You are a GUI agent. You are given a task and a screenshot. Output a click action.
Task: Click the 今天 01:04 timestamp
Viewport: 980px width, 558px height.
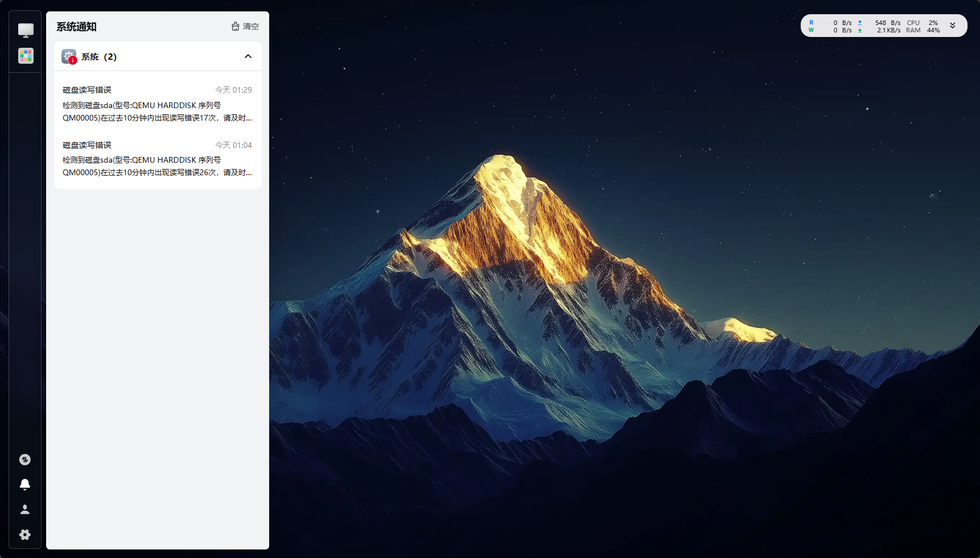pyautogui.click(x=233, y=145)
